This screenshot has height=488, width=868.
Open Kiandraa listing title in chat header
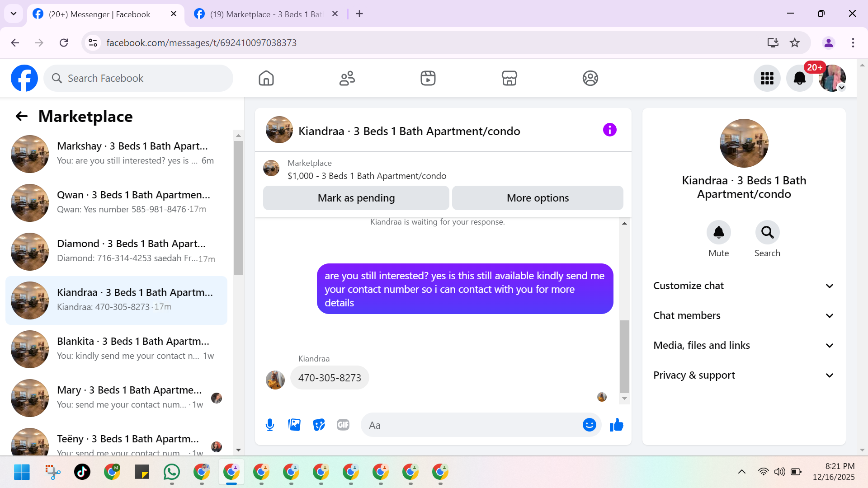[x=409, y=131]
